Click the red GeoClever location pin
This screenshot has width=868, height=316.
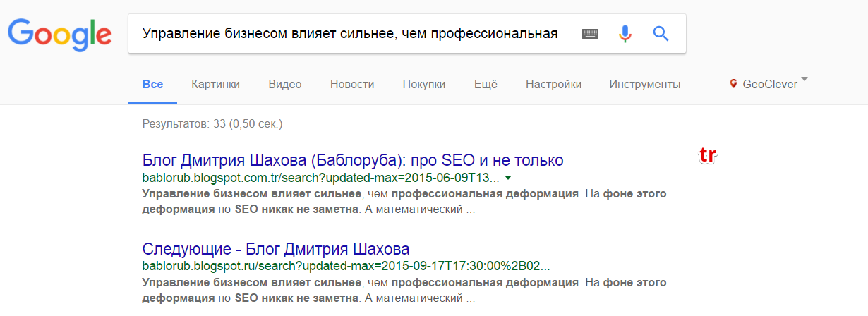coord(733,84)
